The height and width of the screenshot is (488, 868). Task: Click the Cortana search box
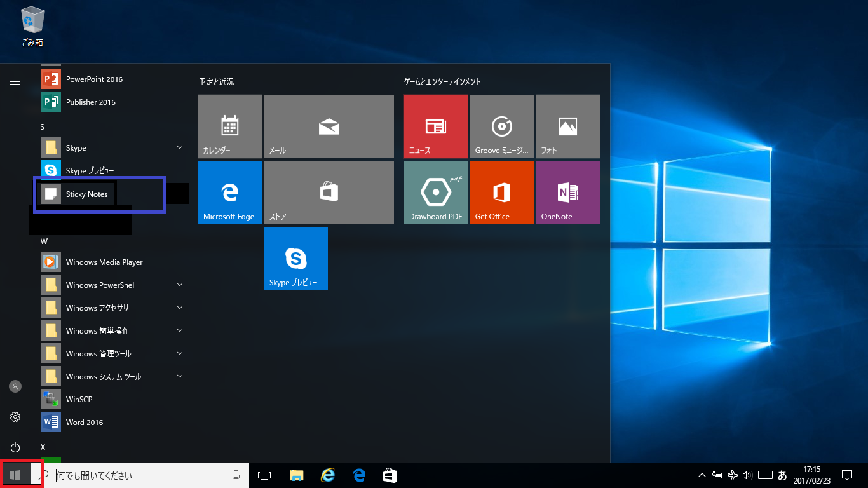point(140,475)
